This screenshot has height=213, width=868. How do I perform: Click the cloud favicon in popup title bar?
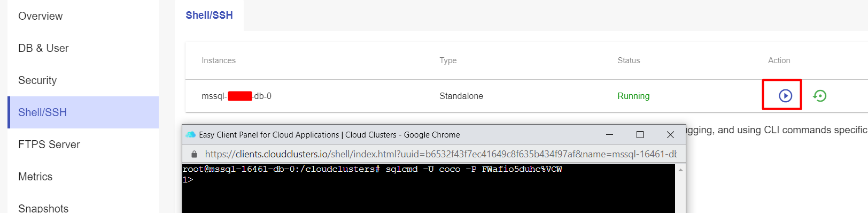(191, 135)
